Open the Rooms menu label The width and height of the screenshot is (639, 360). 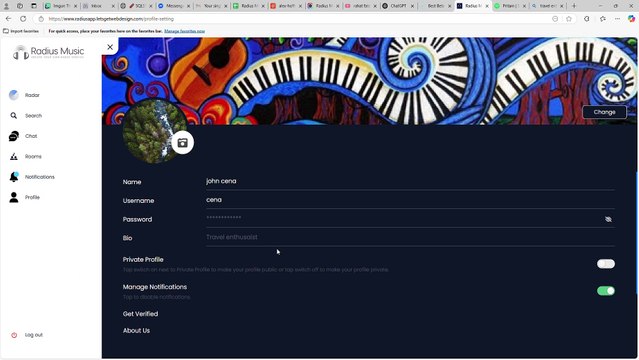pyautogui.click(x=33, y=157)
